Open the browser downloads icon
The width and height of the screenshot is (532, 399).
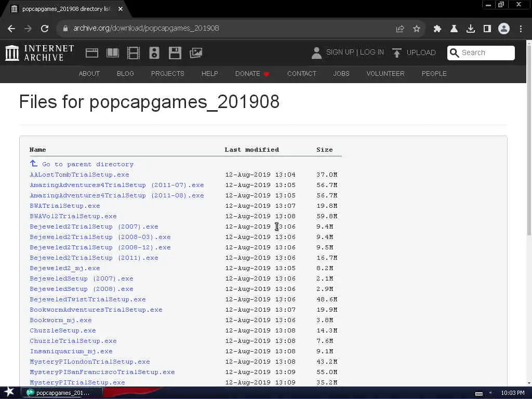[471, 29]
